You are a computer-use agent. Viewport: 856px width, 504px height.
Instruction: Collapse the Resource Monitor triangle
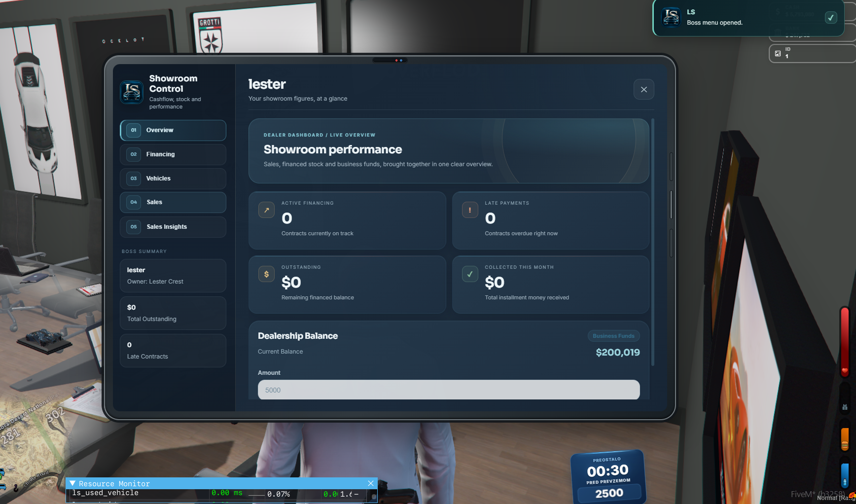coord(72,483)
